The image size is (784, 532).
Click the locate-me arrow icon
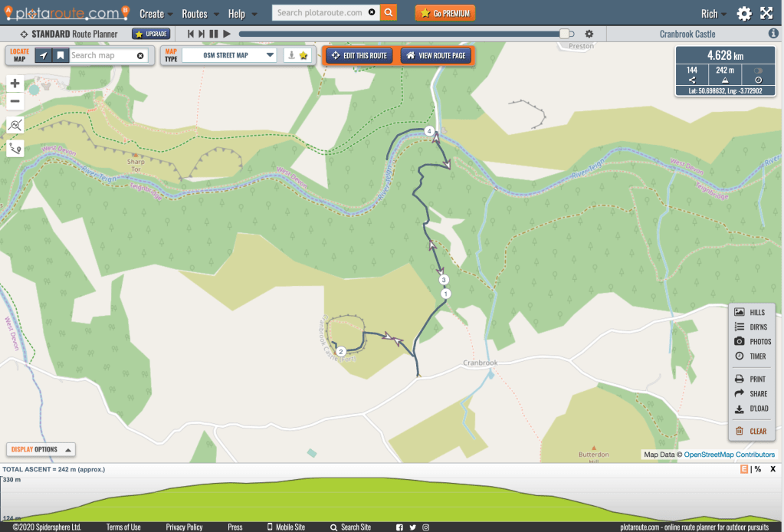pyautogui.click(x=44, y=56)
